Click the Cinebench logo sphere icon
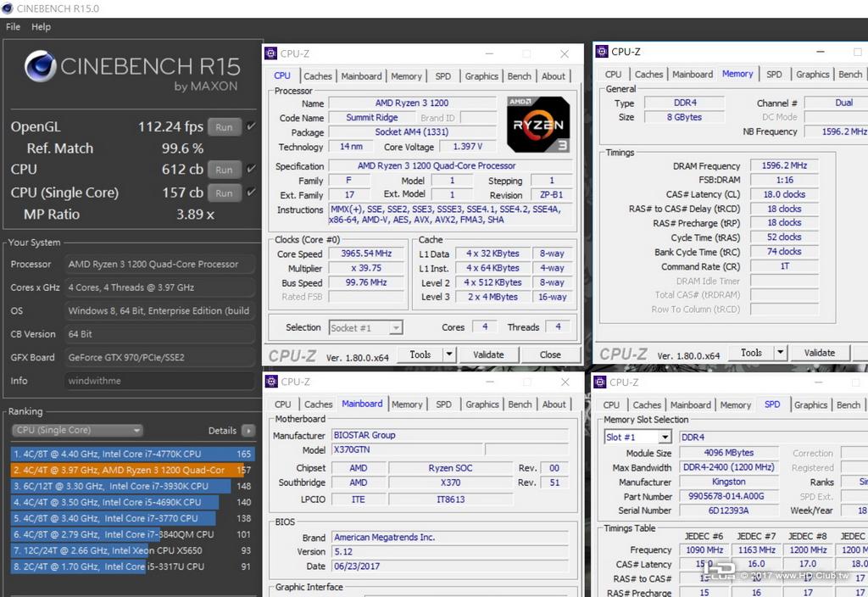The height and width of the screenshot is (597, 868). tap(40, 66)
